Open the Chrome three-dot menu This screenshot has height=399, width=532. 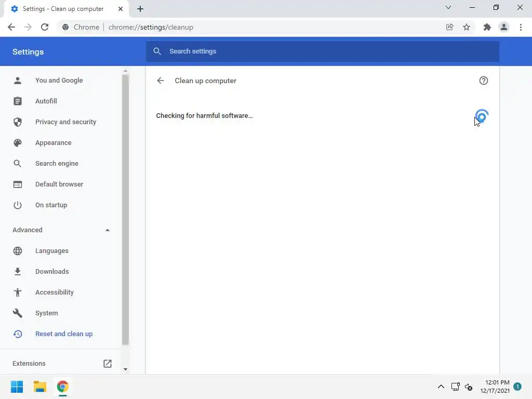click(x=521, y=27)
